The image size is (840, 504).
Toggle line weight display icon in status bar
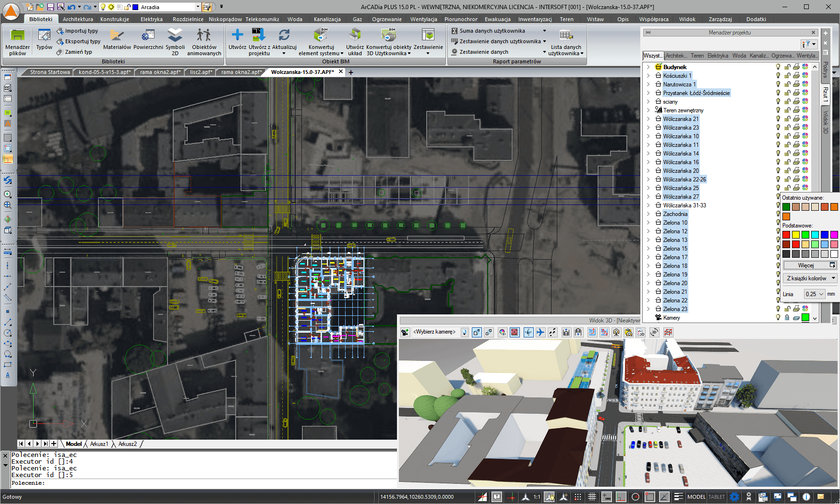pos(678,497)
